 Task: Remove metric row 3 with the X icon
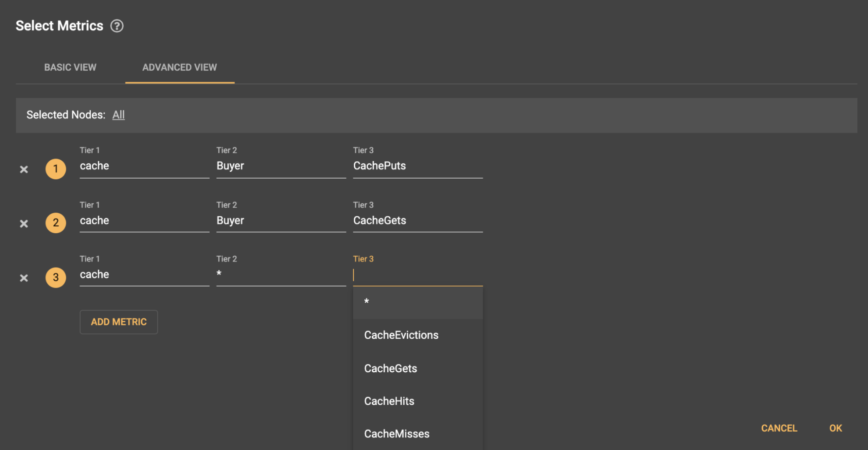(24, 278)
